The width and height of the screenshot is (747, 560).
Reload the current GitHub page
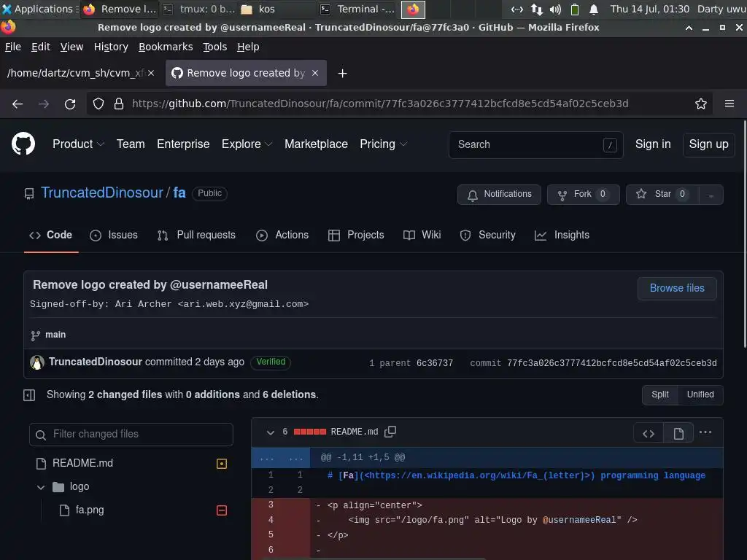coord(70,104)
